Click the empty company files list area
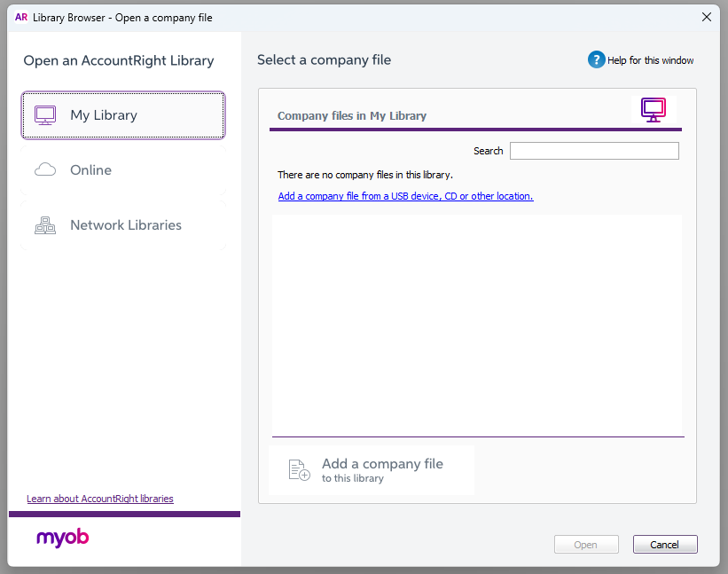This screenshot has width=728, height=574. pos(477,324)
